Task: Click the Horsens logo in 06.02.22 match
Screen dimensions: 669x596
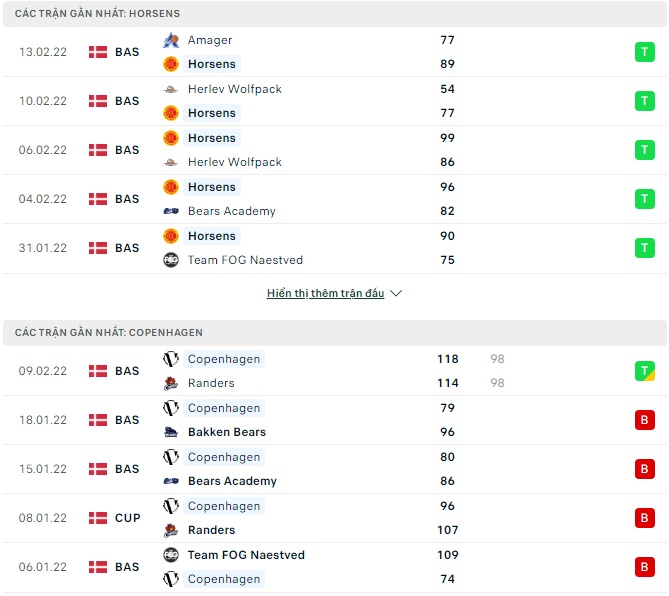Action: [x=171, y=138]
